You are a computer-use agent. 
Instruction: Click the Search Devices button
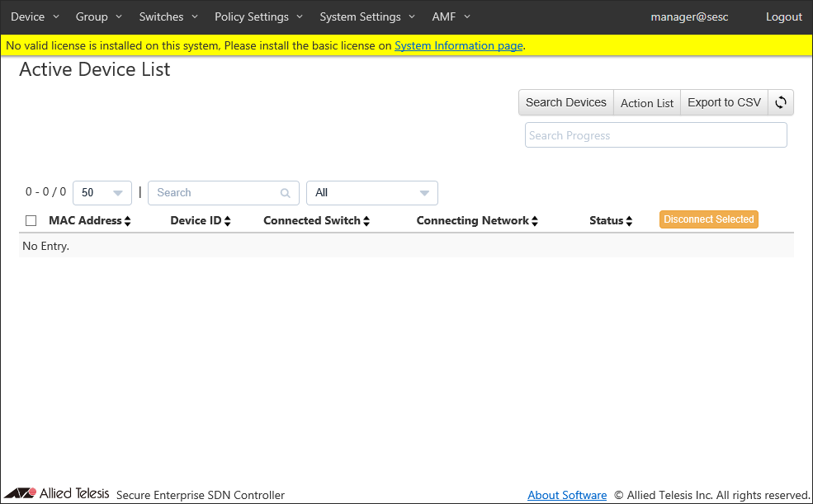565,103
